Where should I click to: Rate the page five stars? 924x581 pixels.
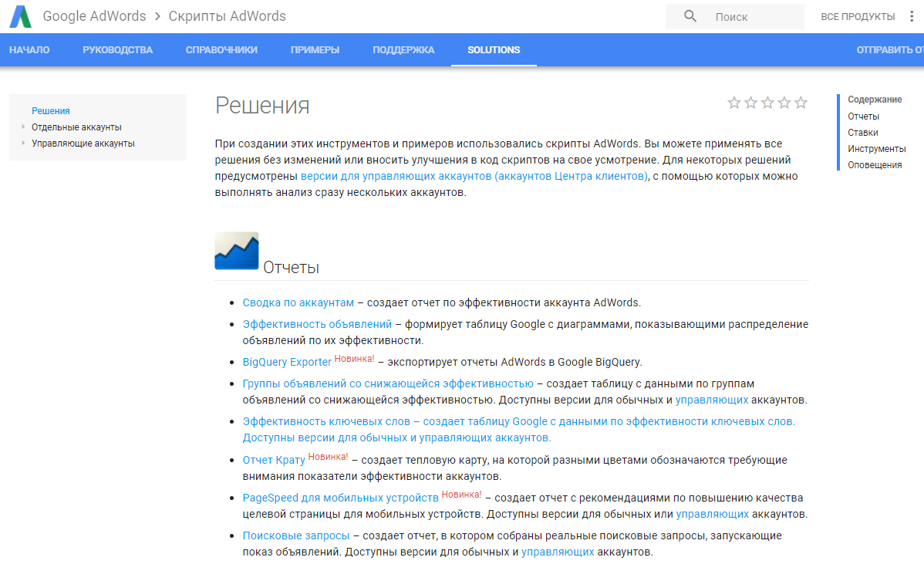pyautogui.click(x=801, y=103)
